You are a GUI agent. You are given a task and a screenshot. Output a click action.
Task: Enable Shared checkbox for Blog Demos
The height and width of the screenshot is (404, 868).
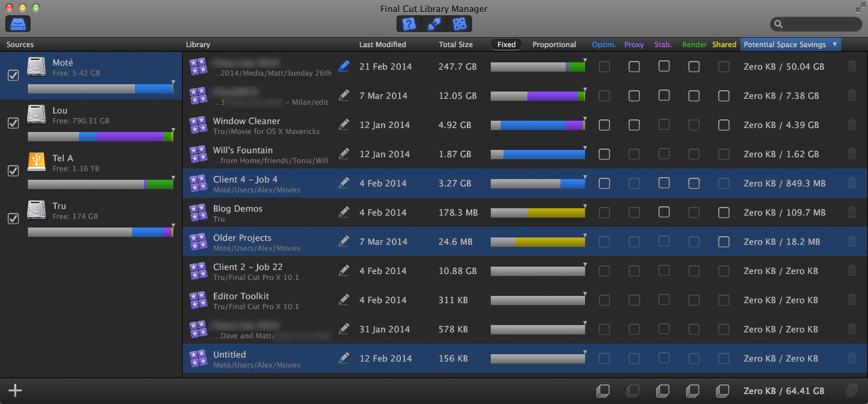(x=724, y=212)
